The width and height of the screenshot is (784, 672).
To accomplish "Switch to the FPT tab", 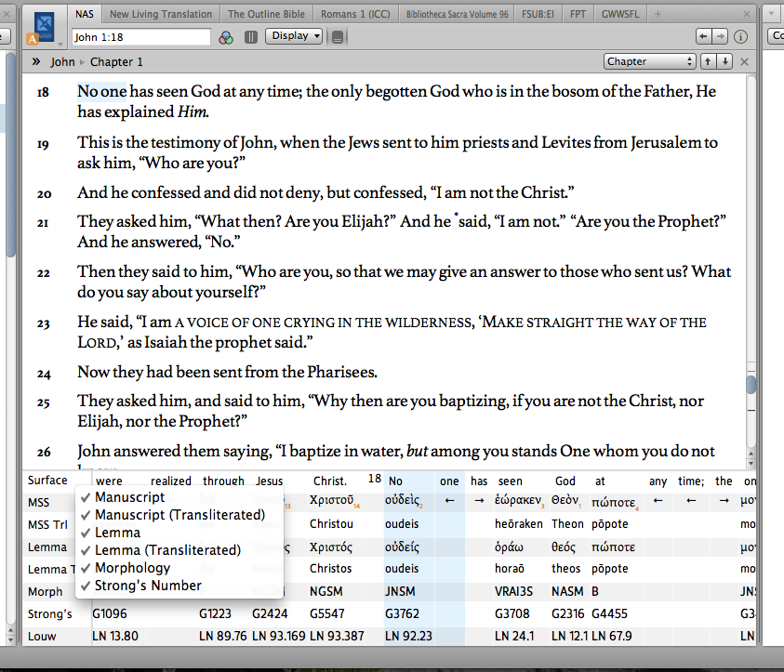I will coord(578,14).
